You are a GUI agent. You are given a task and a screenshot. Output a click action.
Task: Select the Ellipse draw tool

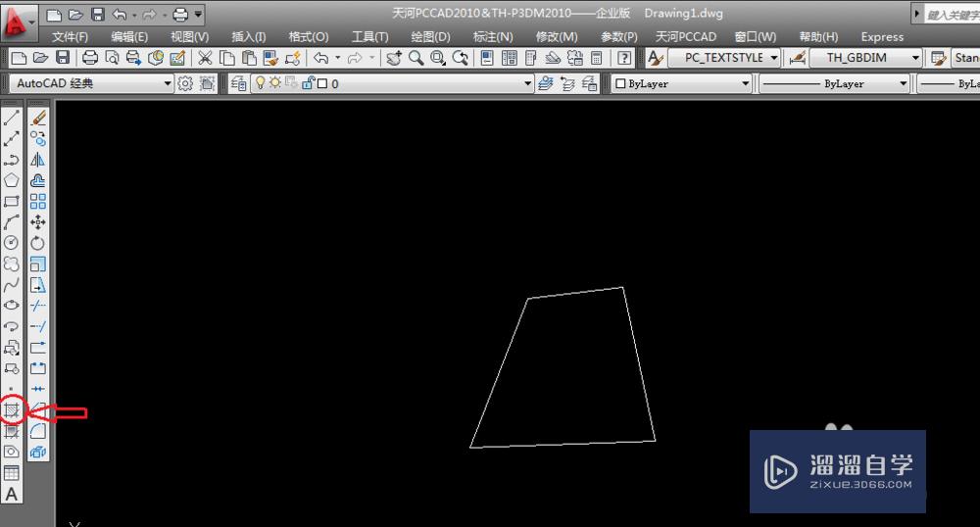[11, 306]
